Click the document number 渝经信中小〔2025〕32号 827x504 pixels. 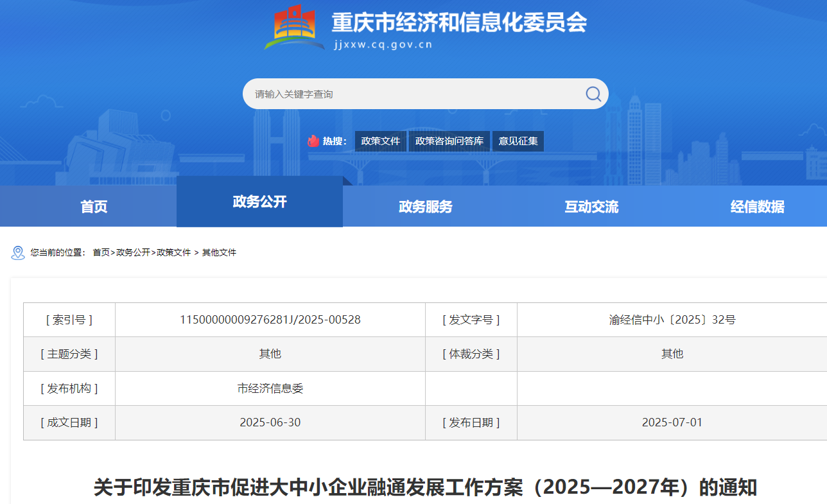[x=672, y=320]
